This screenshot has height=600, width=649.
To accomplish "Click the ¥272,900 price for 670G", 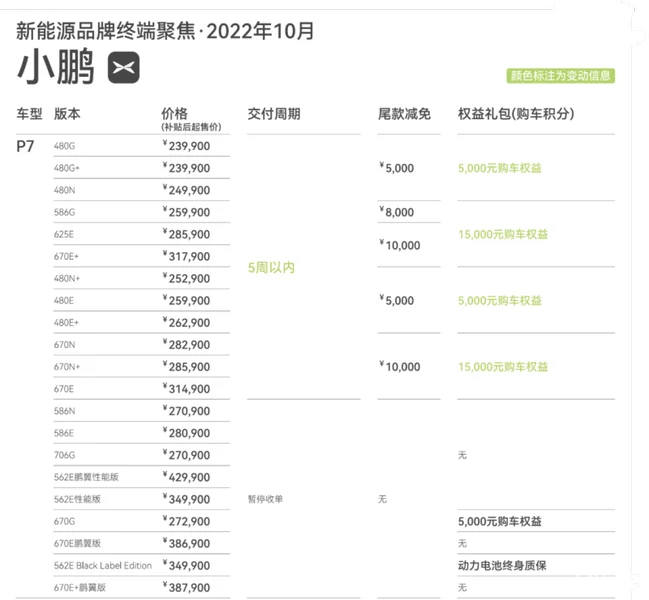I will 186,521.
